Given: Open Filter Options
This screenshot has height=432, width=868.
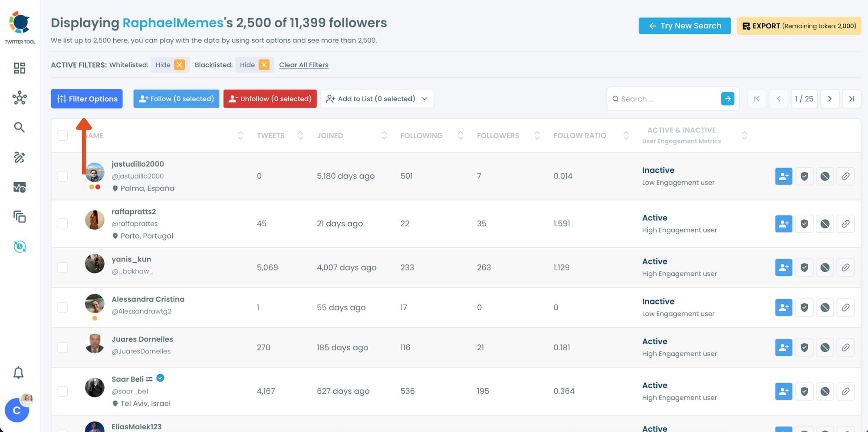Looking at the screenshot, I should point(86,99).
